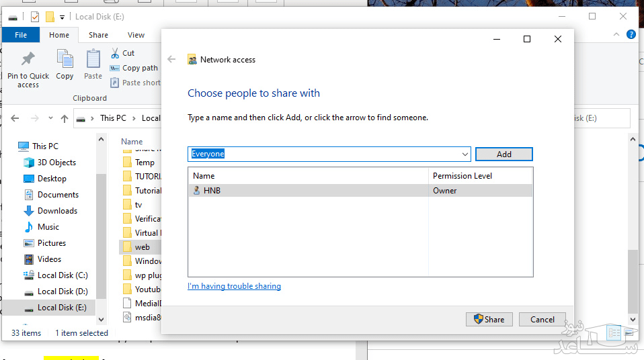Open the File menu
This screenshot has width=644, height=360.
click(21, 35)
